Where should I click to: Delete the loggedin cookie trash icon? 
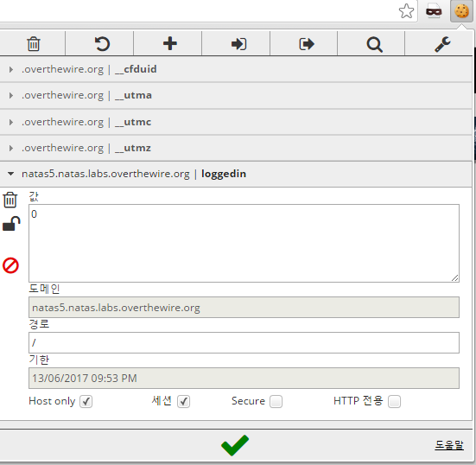[10, 200]
